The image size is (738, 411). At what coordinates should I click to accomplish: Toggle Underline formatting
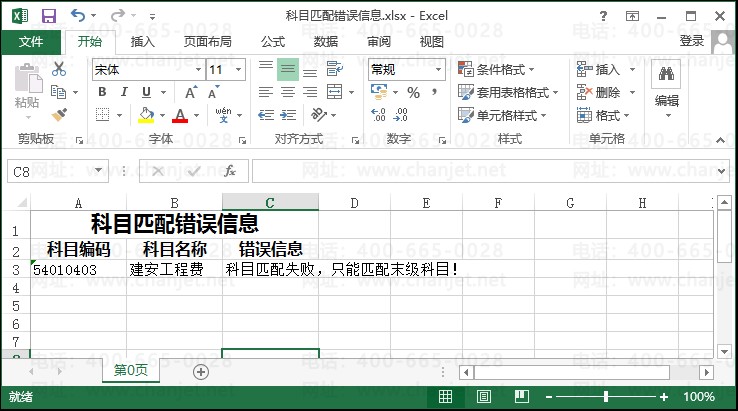[146, 92]
